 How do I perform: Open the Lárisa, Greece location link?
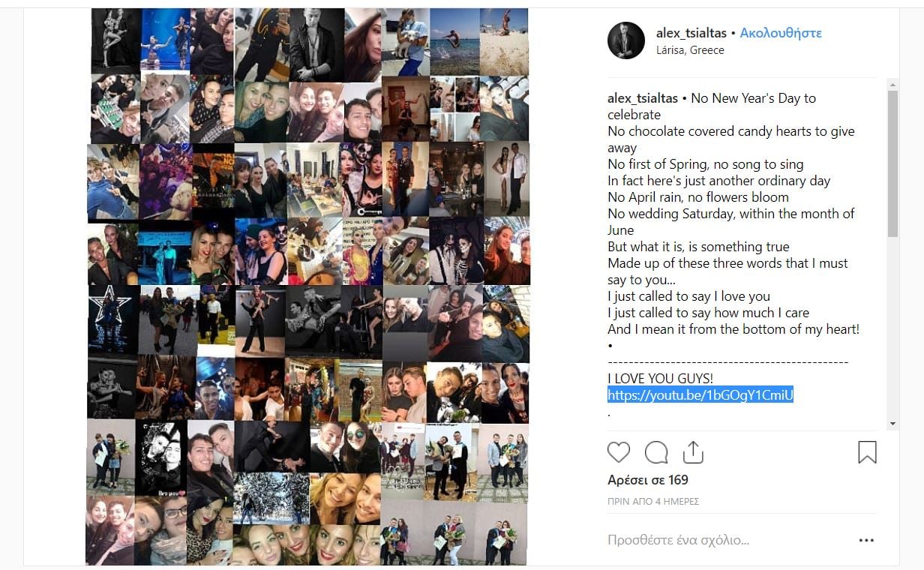pos(690,50)
